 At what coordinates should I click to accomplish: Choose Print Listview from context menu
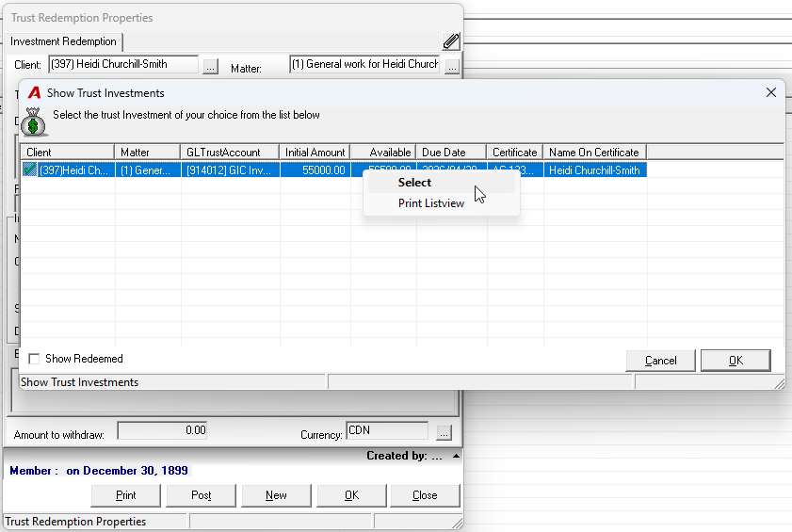click(x=431, y=203)
